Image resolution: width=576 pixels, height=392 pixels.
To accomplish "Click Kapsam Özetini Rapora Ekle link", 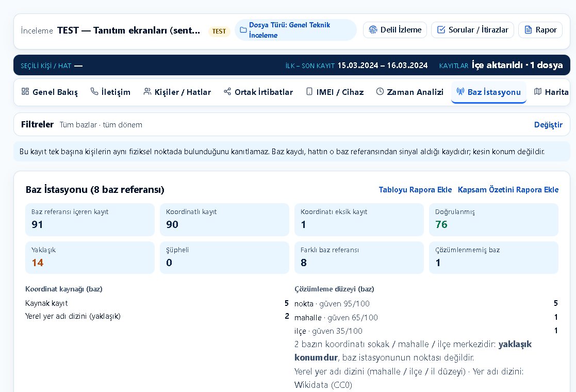I will click(x=508, y=190).
